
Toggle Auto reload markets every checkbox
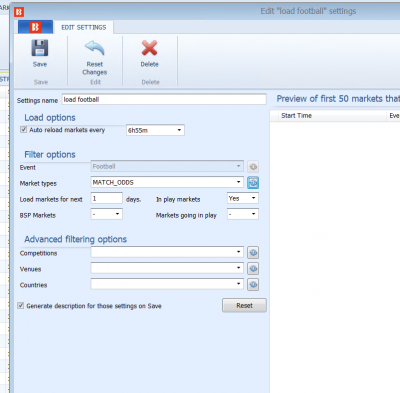pyautogui.click(x=23, y=130)
